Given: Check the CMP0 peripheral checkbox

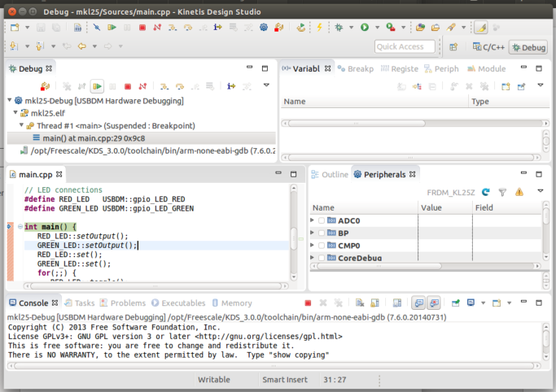Looking at the screenshot, I should click(x=322, y=246).
